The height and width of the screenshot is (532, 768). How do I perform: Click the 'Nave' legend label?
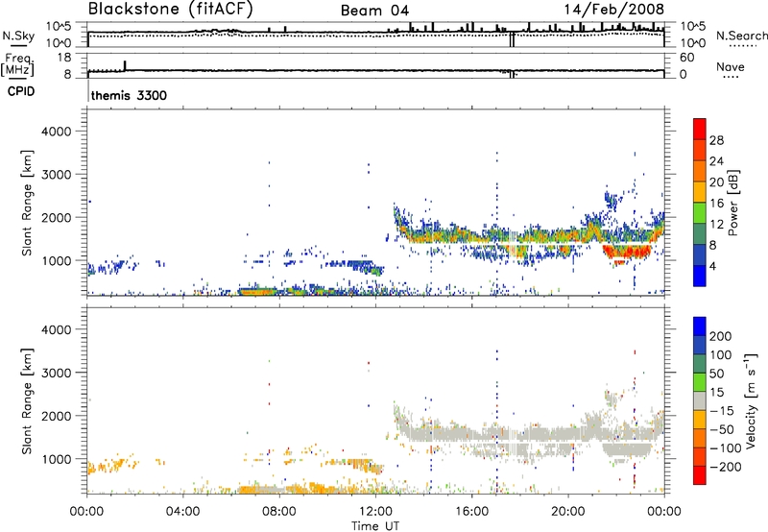coord(731,66)
